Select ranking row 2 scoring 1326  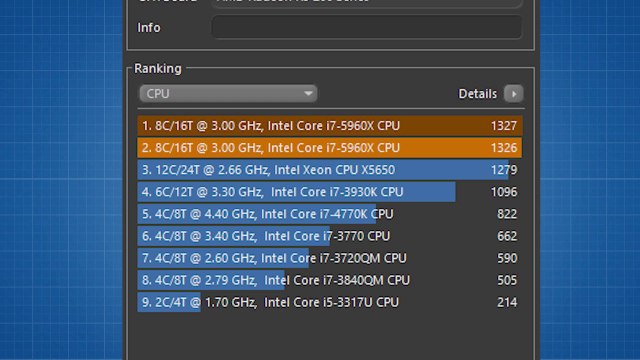pos(330,148)
